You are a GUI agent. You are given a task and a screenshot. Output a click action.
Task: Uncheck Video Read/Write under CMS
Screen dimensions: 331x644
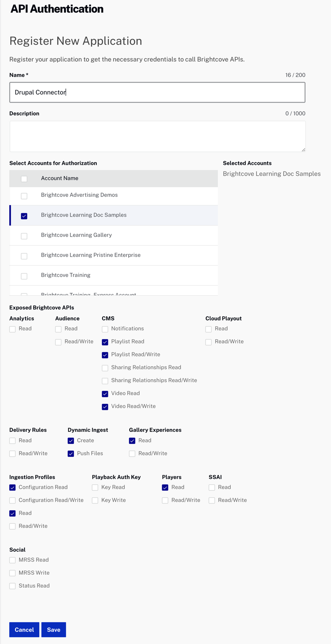[105, 407]
